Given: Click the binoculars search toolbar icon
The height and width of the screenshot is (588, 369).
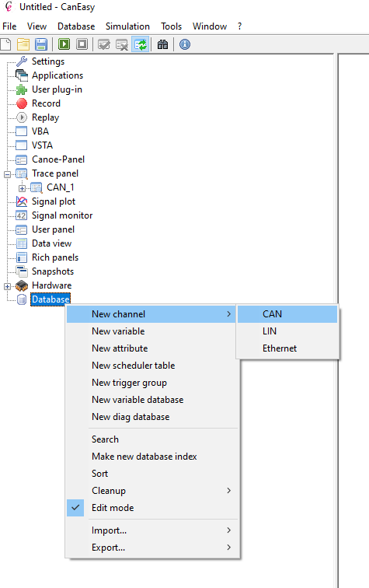Looking at the screenshot, I should 162,44.
